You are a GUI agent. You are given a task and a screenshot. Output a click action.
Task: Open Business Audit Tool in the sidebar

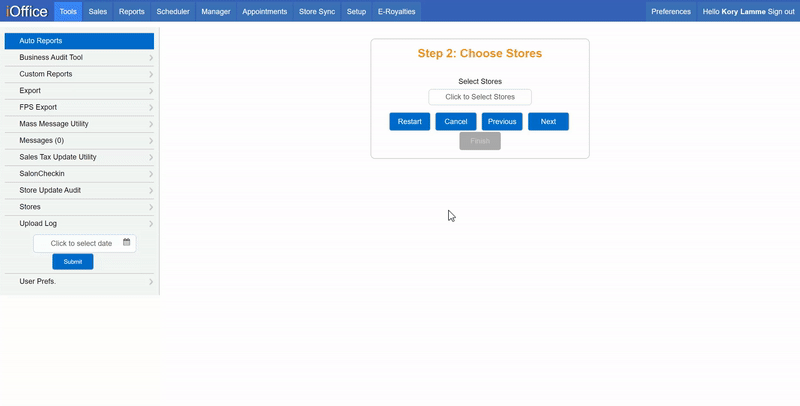pyautogui.click(x=79, y=58)
